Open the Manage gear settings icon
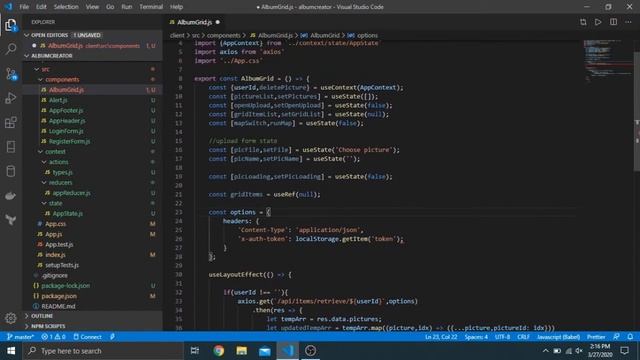This screenshot has height=360, width=640. click(x=11, y=318)
